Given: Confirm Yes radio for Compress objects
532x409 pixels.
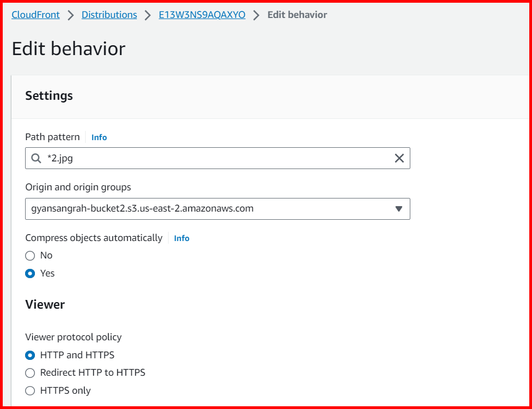Looking at the screenshot, I should 30,273.
